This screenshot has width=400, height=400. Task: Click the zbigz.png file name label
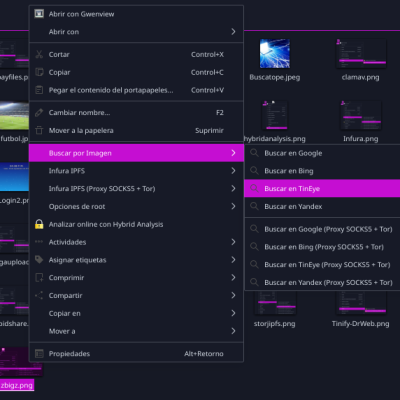coord(17,386)
